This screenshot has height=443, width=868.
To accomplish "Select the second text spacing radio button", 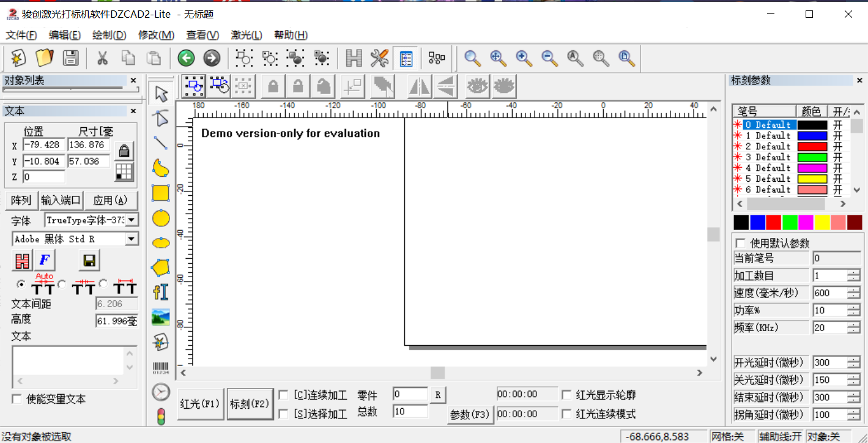I will click(x=62, y=284).
